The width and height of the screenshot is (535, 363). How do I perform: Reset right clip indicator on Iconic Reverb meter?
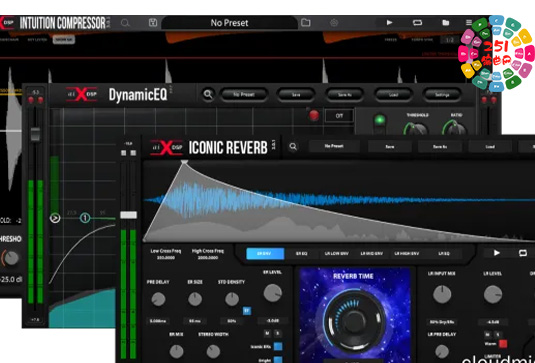click(133, 153)
